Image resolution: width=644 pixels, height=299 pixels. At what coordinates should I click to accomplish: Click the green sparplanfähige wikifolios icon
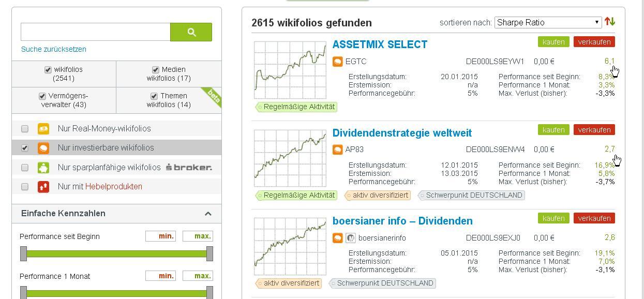43,168
